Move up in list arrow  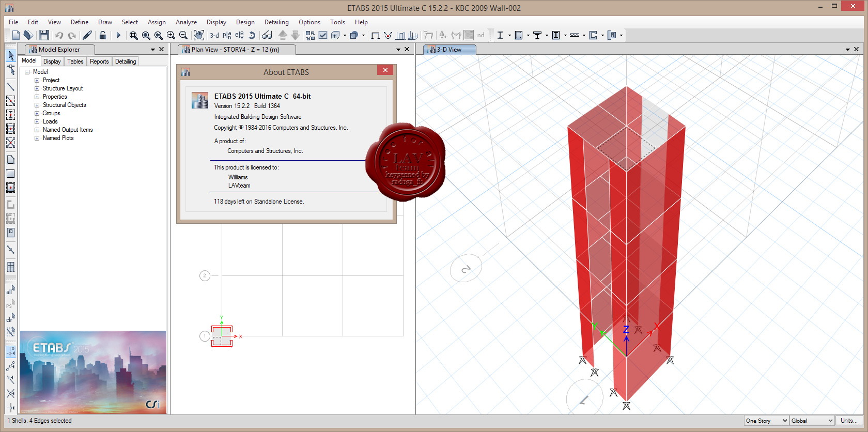point(283,35)
